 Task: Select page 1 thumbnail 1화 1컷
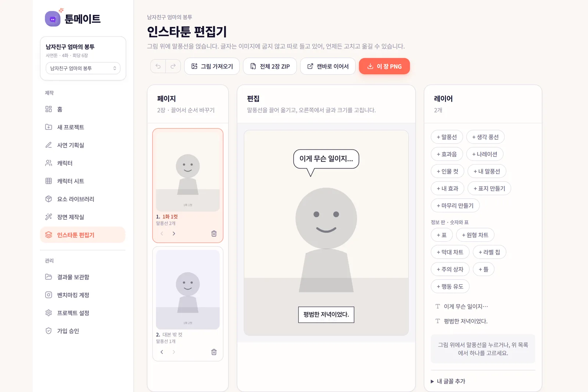188,171
